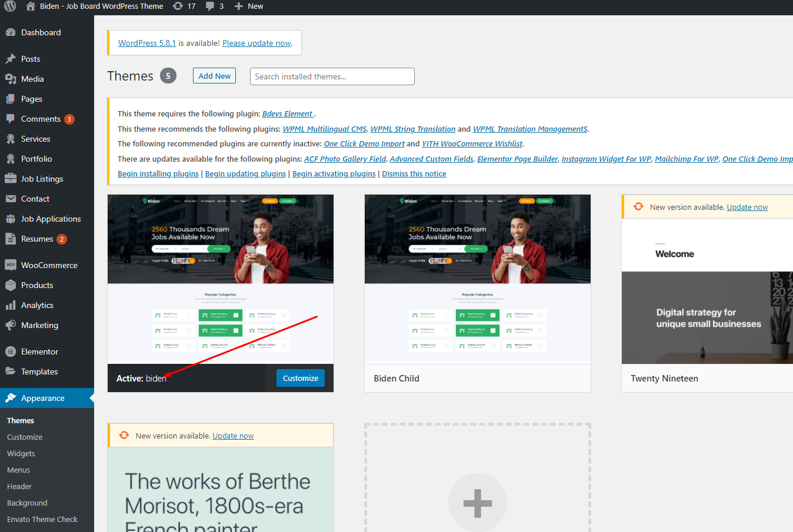The width and height of the screenshot is (793, 532).
Task: Open the Bdevs Element plugin link
Action: pyautogui.click(x=288, y=113)
